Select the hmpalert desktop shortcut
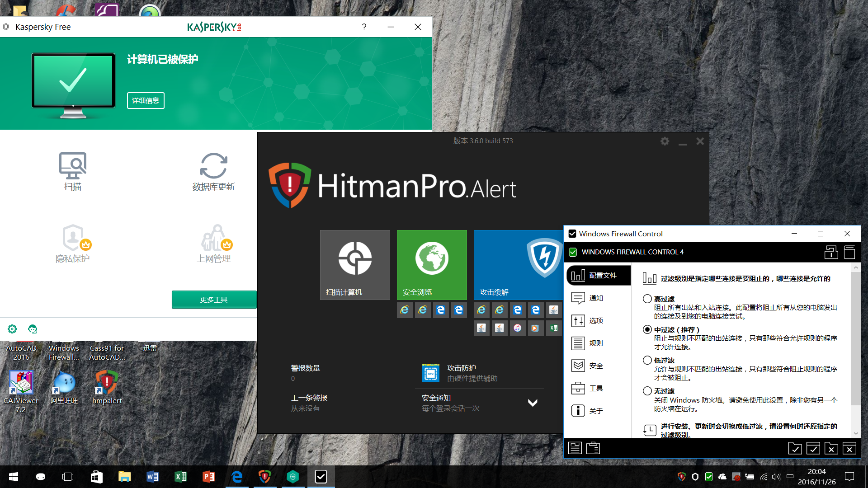The image size is (868, 488). pos(107,388)
